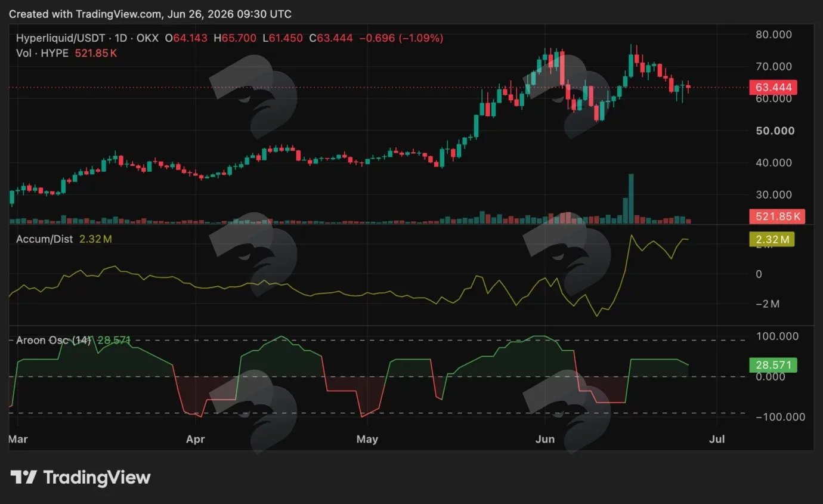Click the high value H65.700
This screenshot has width=823, height=504.
[x=234, y=38]
